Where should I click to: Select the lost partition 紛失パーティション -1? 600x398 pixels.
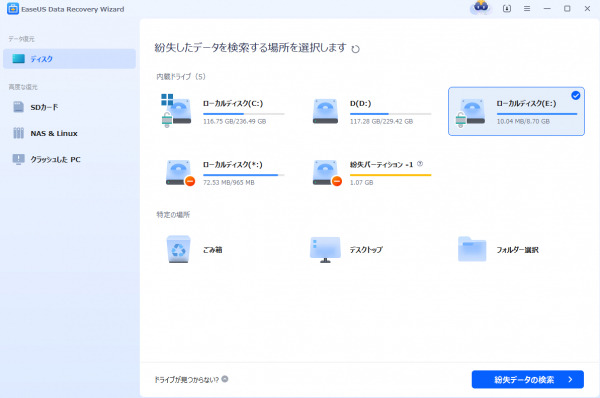[371, 173]
